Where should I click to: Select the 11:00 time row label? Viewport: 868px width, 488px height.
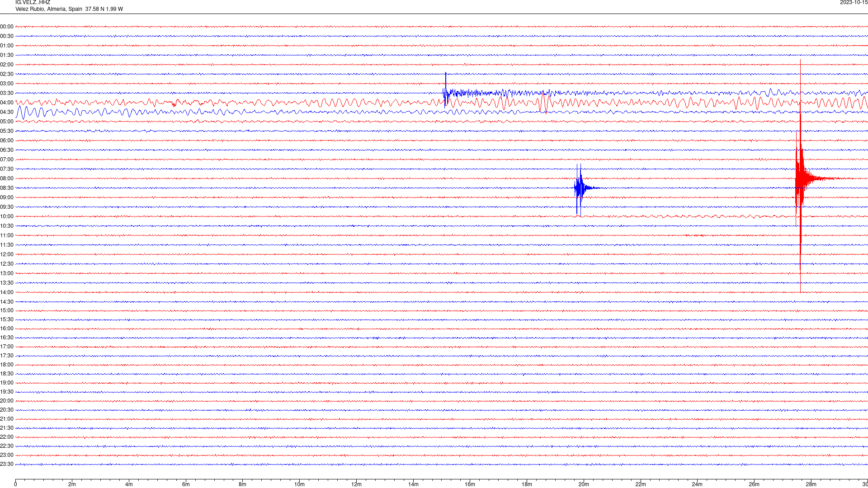7,236
